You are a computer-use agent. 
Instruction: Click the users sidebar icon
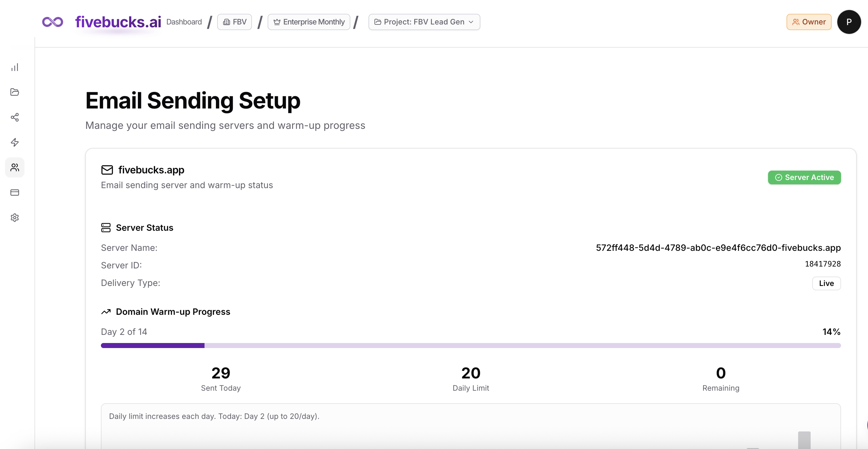coord(14,167)
